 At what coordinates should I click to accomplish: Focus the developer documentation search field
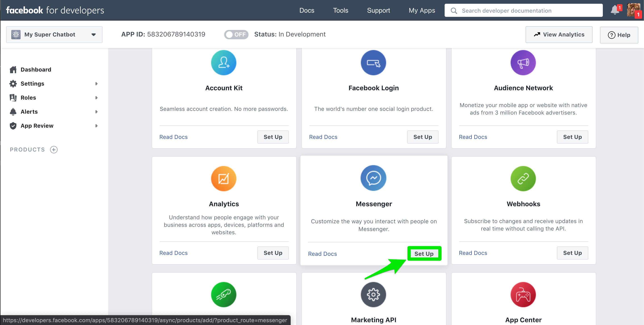(x=523, y=10)
